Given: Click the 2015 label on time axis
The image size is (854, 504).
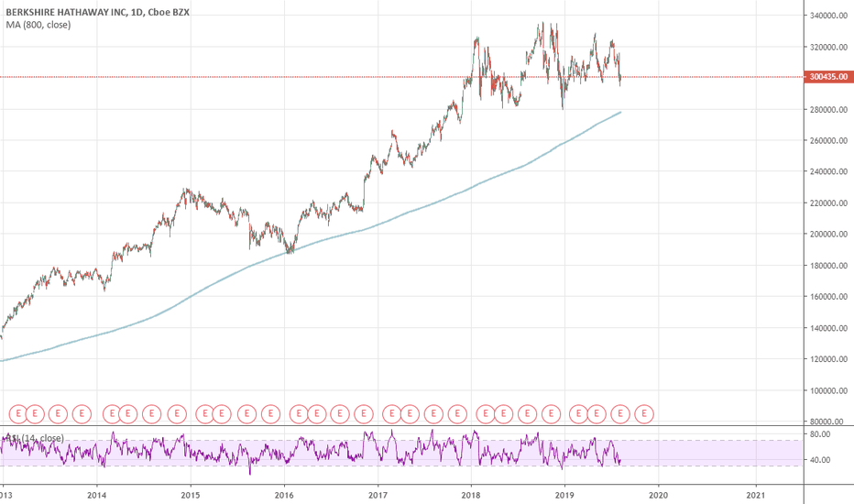Looking at the screenshot, I should (191, 495).
